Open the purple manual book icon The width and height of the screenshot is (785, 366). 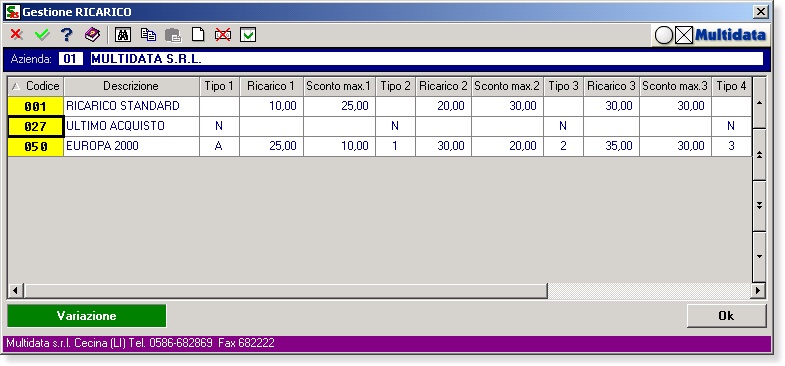pyautogui.click(x=92, y=35)
